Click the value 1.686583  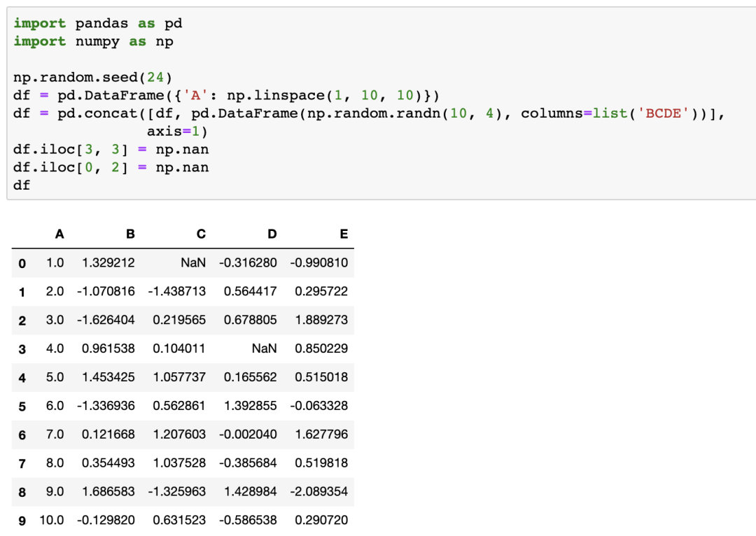point(108,491)
